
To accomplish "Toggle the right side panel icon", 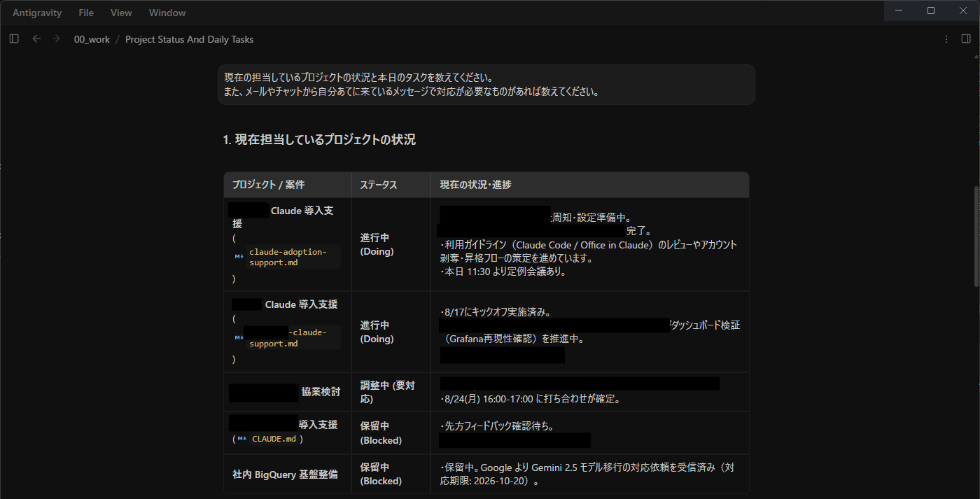I will 966,39.
